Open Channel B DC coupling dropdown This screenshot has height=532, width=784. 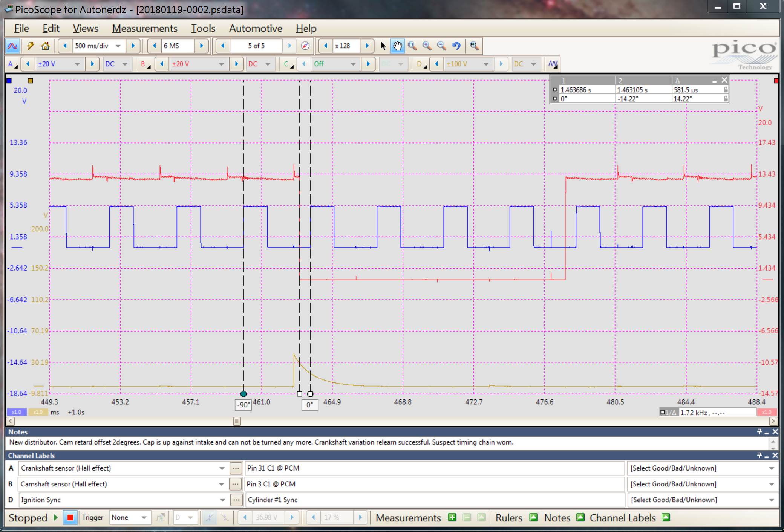coord(268,64)
